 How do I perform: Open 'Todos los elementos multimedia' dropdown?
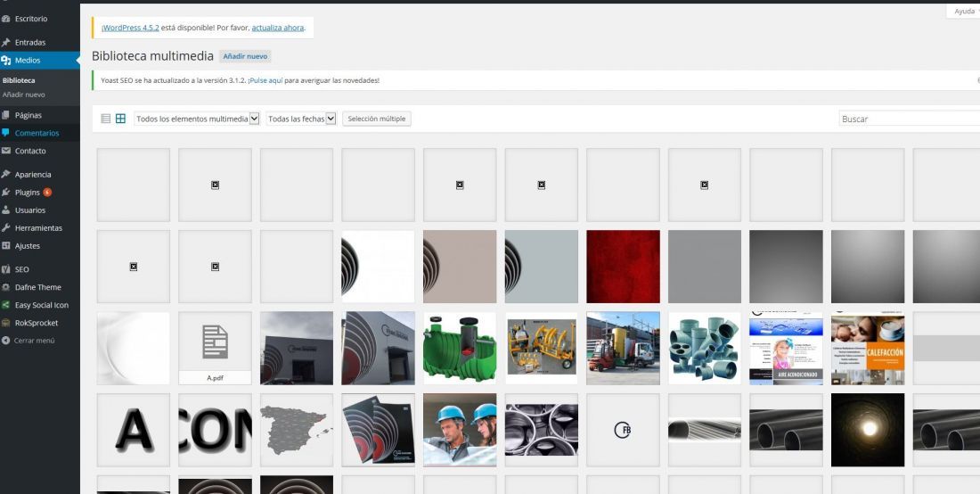197,119
